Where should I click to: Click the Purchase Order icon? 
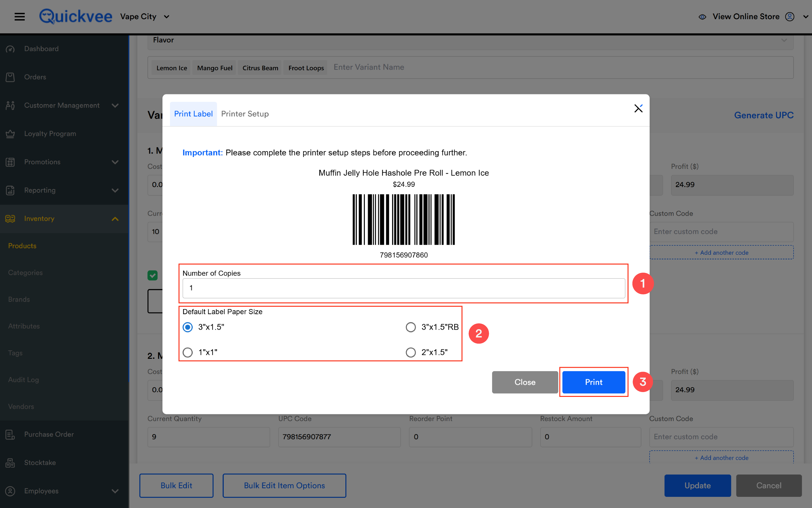[10, 434]
